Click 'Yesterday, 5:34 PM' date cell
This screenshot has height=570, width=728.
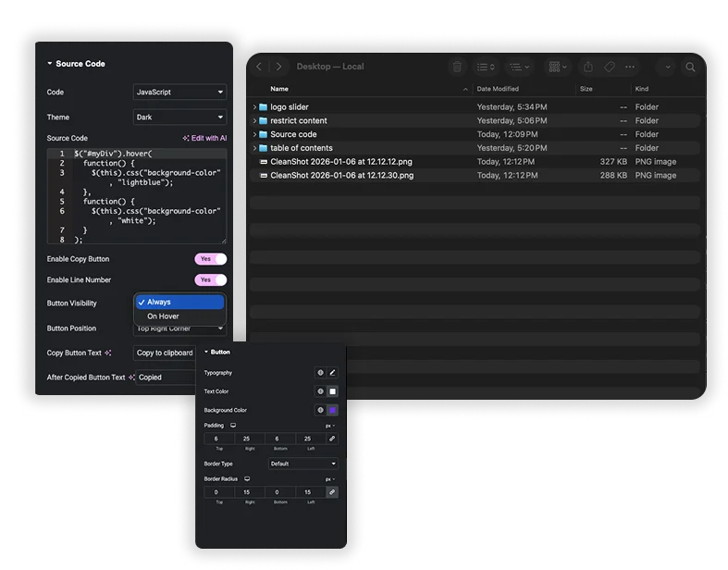tap(512, 106)
